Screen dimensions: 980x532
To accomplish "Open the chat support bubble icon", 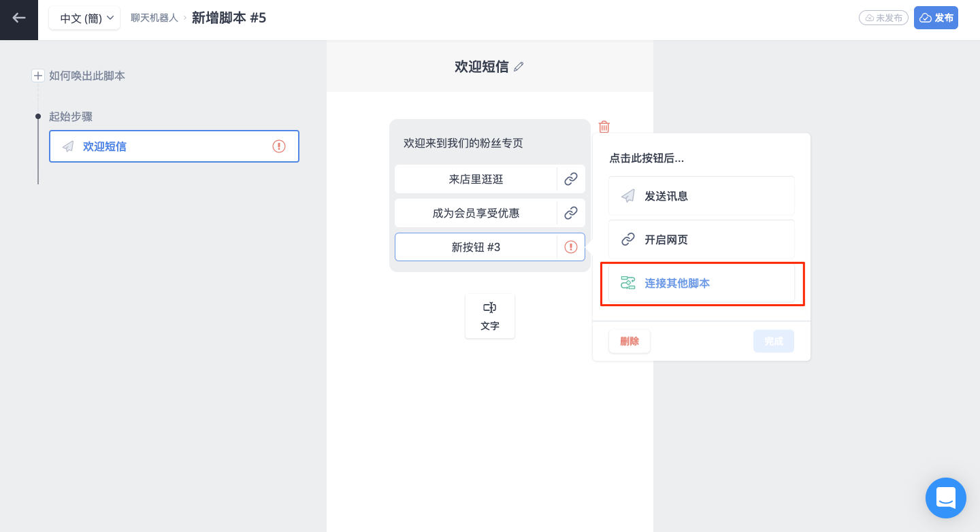I will click(x=946, y=498).
